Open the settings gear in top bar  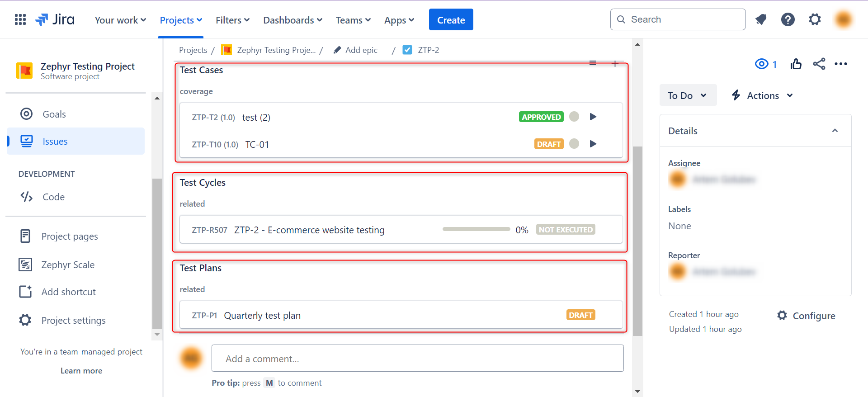click(815, 19)
